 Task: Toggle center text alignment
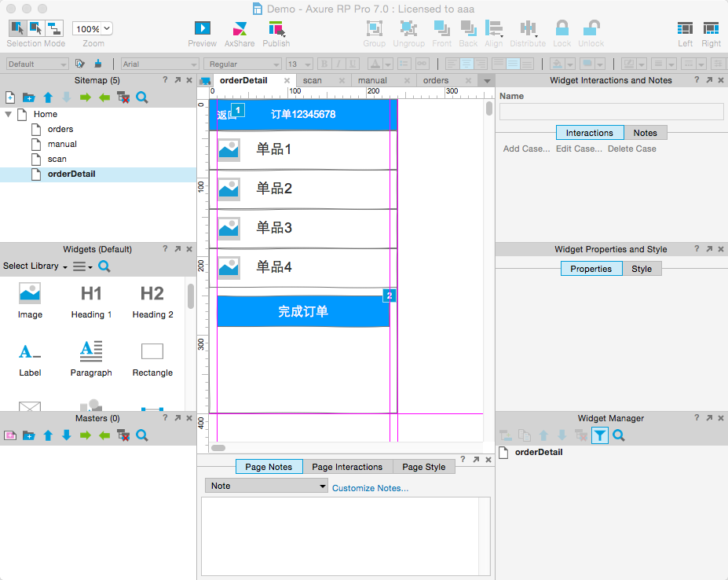(466, 64)
